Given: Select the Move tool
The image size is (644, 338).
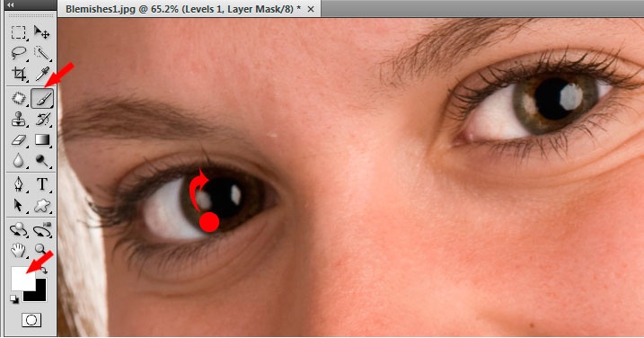Looking at the screenshot, I should click(42, 32).
